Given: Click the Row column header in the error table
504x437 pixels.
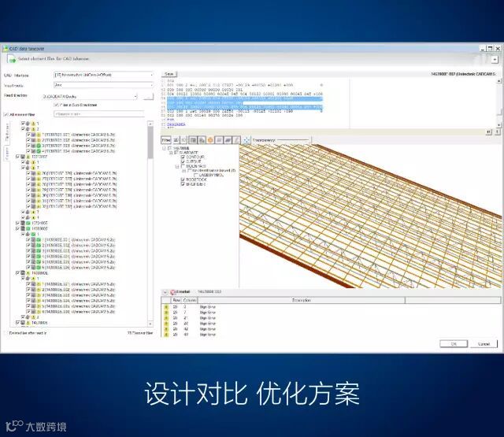Looking at the screenshot, I should click(176, 300).
